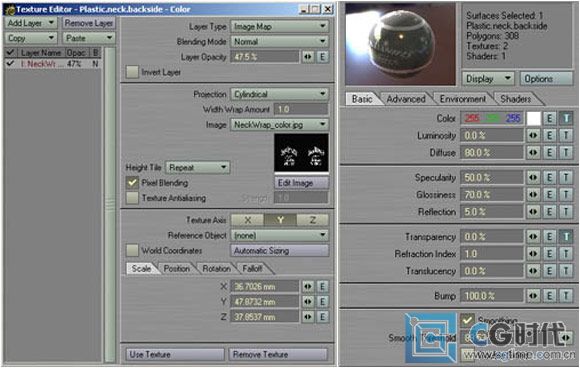Switch to the Rotation tab
Screen dimensions: 580x368
point(216,269)
